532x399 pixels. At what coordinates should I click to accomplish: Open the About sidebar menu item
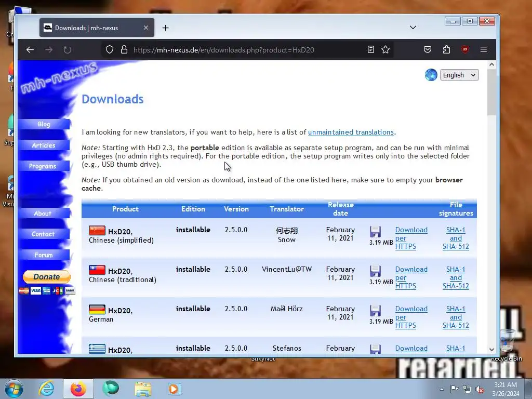click(44, 214)
